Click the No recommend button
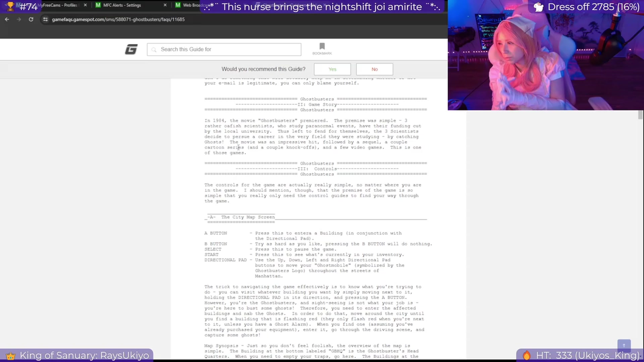The image size is (644, 362). [x=375, y=69]
